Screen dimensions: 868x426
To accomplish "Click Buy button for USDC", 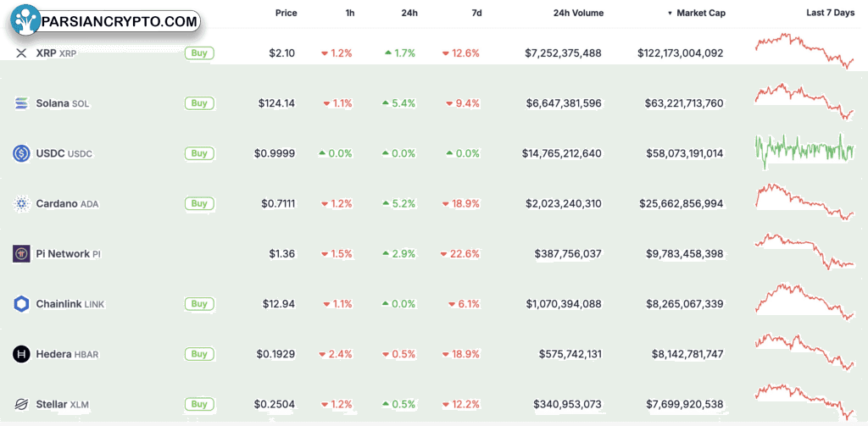I will click(199, 153).
